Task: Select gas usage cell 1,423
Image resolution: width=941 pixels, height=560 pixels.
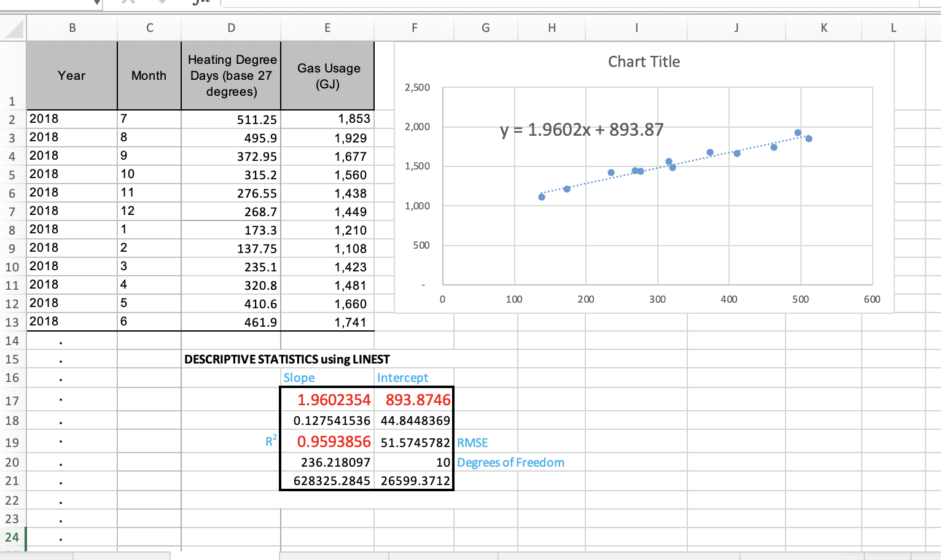Action: [327, 266]
